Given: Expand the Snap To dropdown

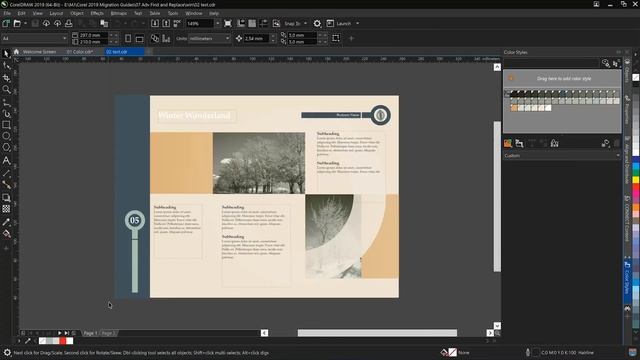Looking at the screenshot, I should click(x=305, y=24).
